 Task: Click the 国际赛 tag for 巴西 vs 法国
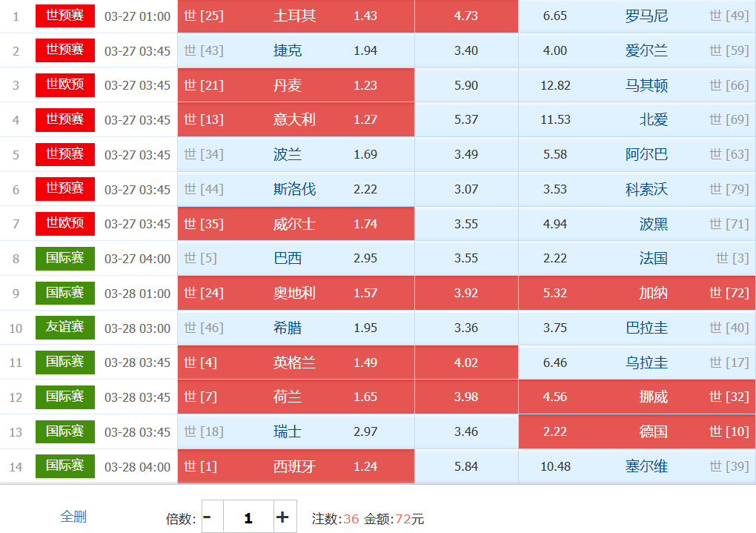point(65,258)
